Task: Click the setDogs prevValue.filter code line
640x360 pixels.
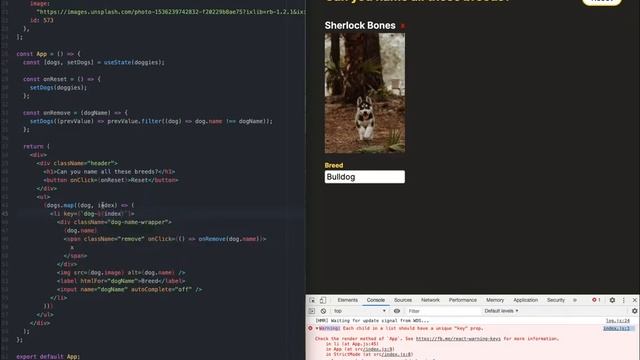Action: tap(151, 121)
